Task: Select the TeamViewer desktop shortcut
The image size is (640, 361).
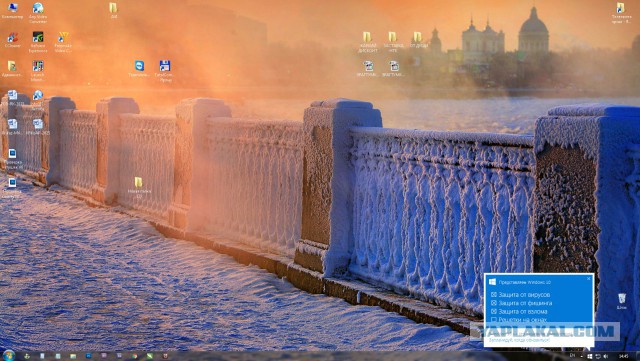Action: point(139,69)
